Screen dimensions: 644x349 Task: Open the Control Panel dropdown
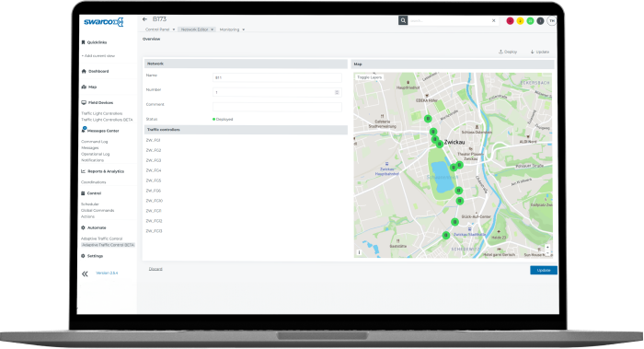coord(160,29)
